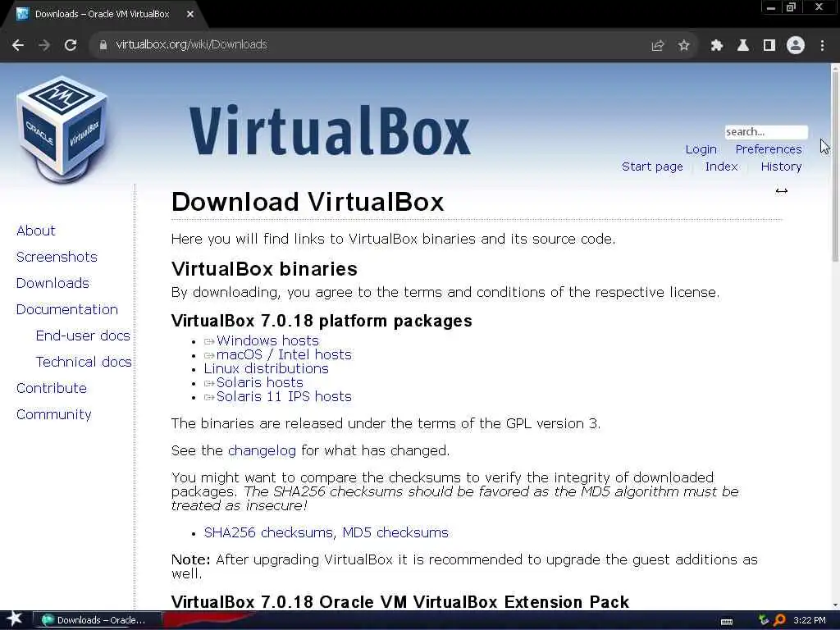Open Technical docs sidebar link
840x630 pixels.
(x=84, y=362)
